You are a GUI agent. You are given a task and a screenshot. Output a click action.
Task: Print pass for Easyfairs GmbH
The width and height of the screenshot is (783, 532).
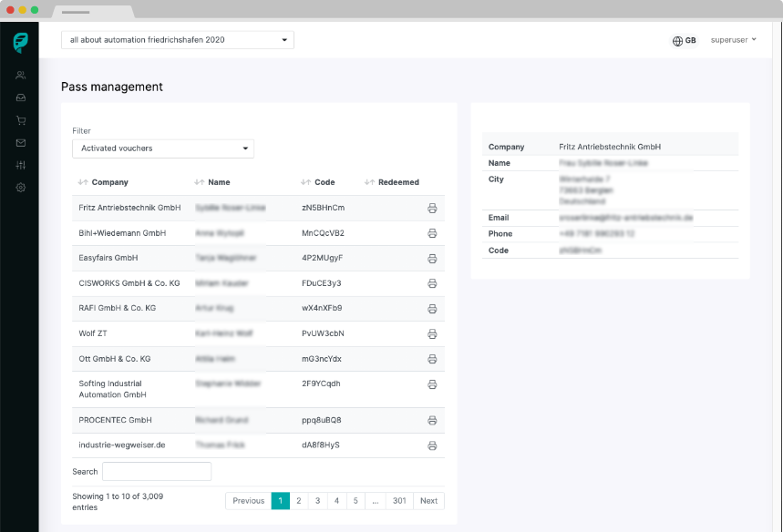[x=432, y=259]
